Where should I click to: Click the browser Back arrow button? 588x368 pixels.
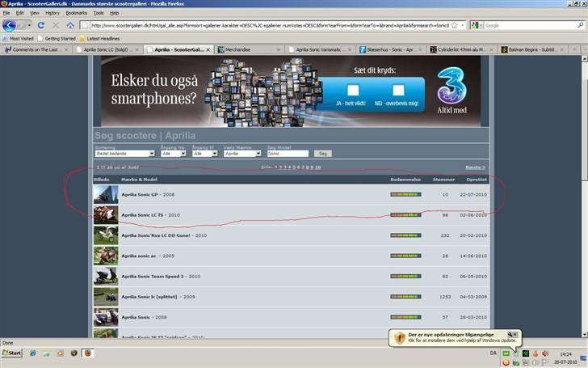[10, 25]
